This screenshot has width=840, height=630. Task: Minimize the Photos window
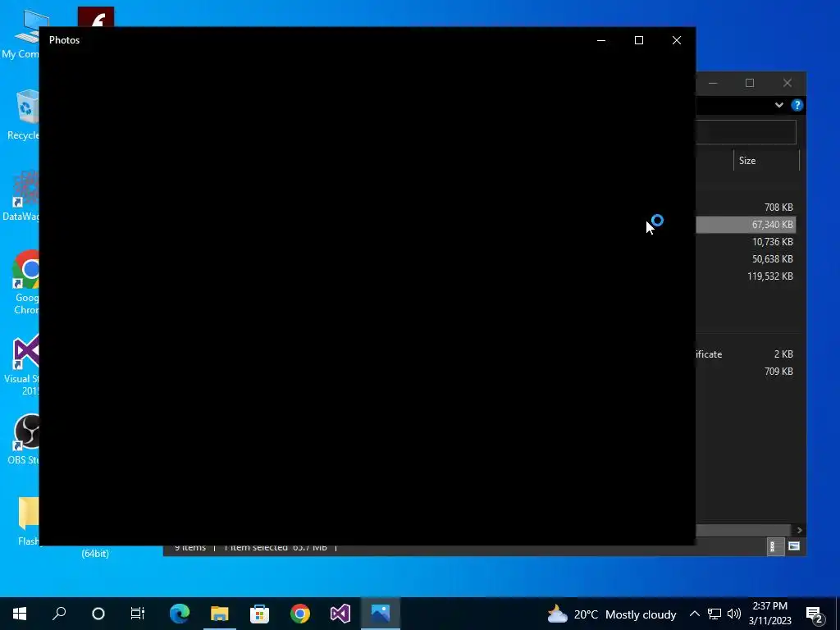pos(601,40)
